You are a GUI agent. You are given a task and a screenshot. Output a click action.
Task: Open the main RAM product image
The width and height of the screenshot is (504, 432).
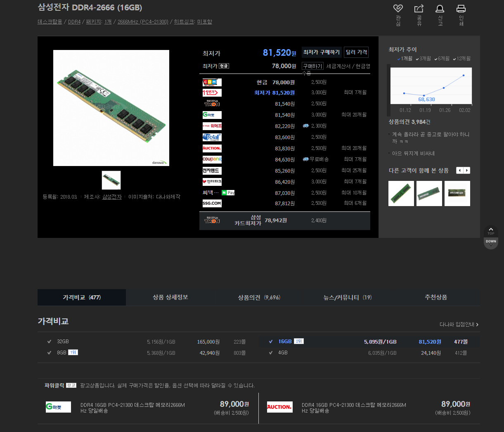tap(111, 108)
